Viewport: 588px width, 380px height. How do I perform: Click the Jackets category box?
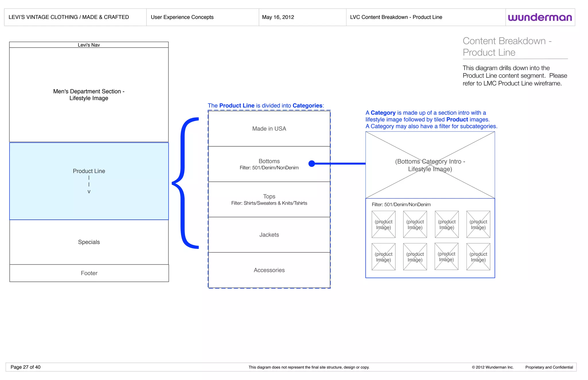point(269,235)
